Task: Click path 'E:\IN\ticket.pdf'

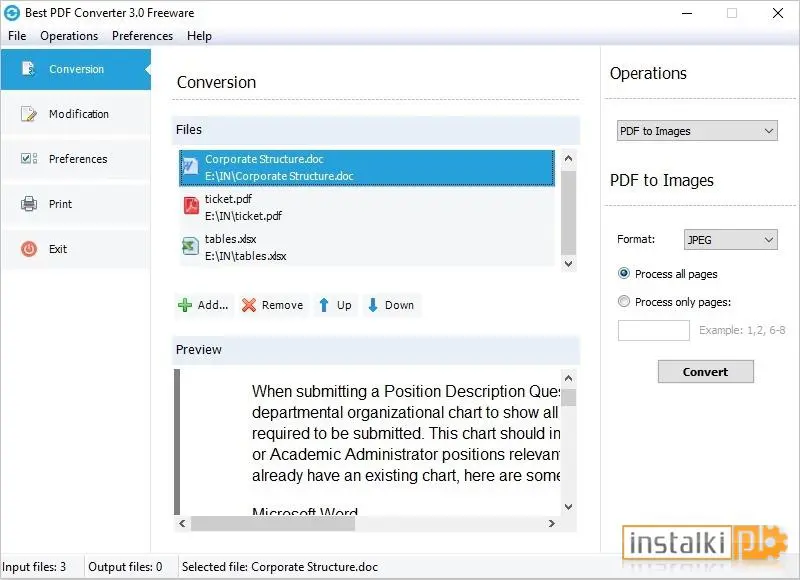Action: 243,216
